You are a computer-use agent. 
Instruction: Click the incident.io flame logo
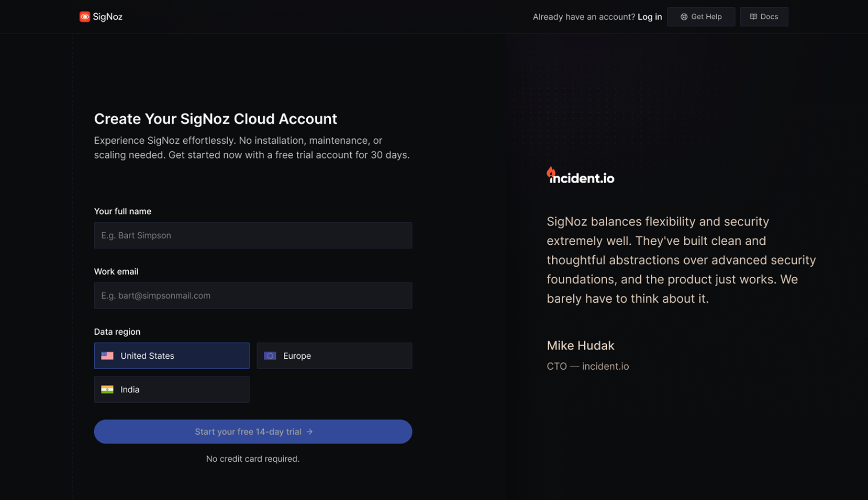[551, 172]
